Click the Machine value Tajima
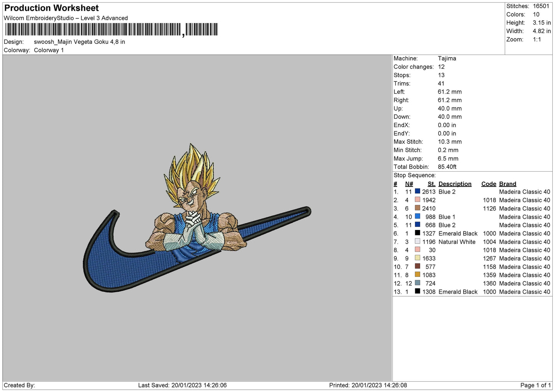Image resolution: width=555 pixels, height=392 pixels. tap(447, 58)
